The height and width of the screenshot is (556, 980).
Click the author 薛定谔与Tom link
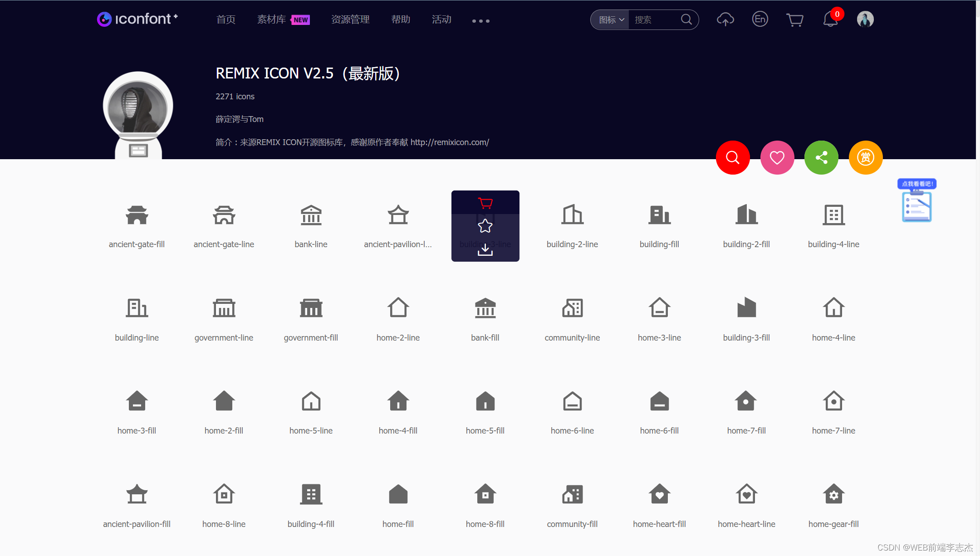click(x=240, y=119)
